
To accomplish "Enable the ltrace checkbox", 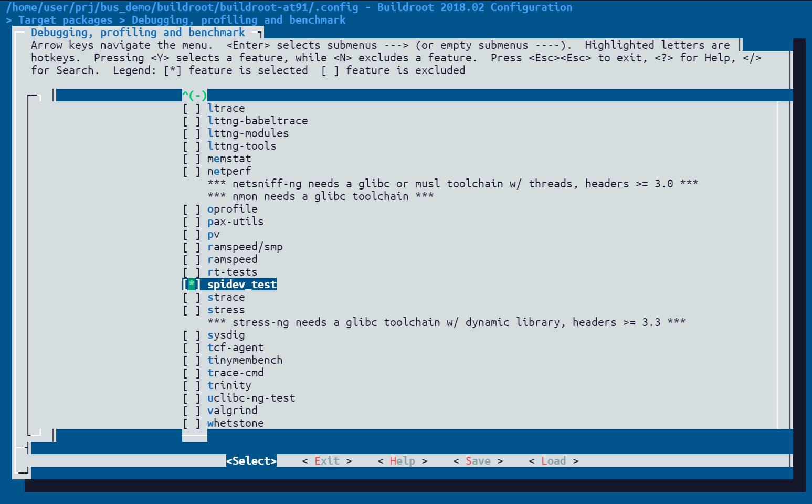I will pyautogui.click(x=192, y=108).
